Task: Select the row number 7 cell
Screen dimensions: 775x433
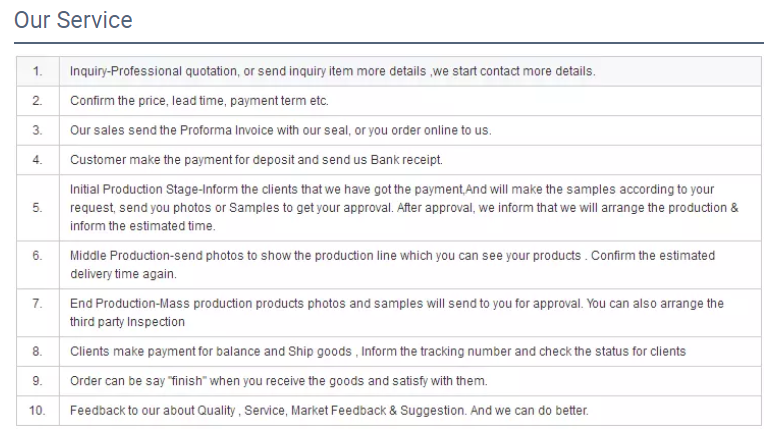Action: 37,303
